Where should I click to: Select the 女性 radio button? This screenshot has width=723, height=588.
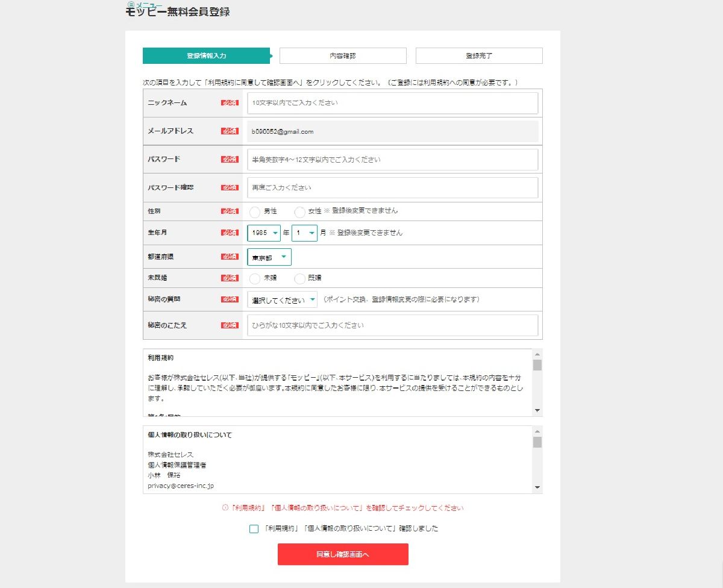tap(299, 211)
